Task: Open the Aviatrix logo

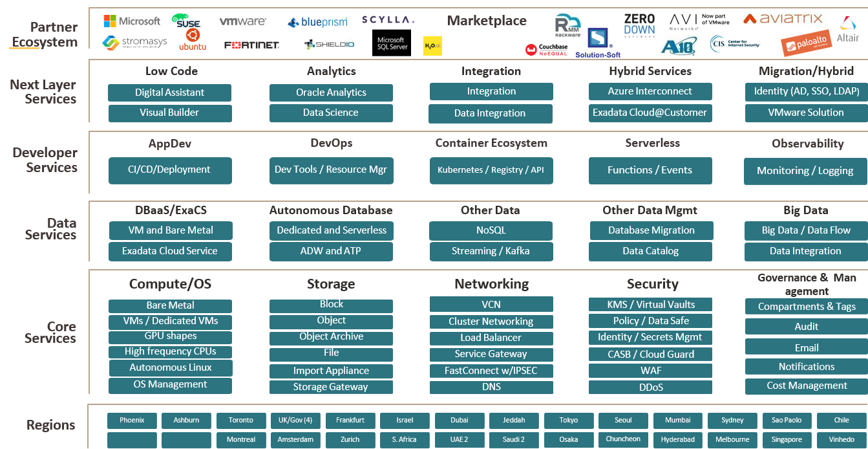Action: (783, 19)
